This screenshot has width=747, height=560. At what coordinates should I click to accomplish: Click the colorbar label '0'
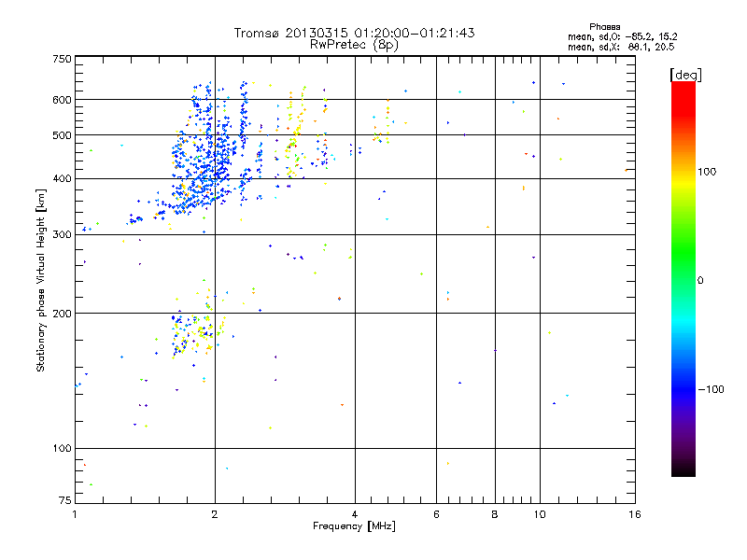point(699,281)
